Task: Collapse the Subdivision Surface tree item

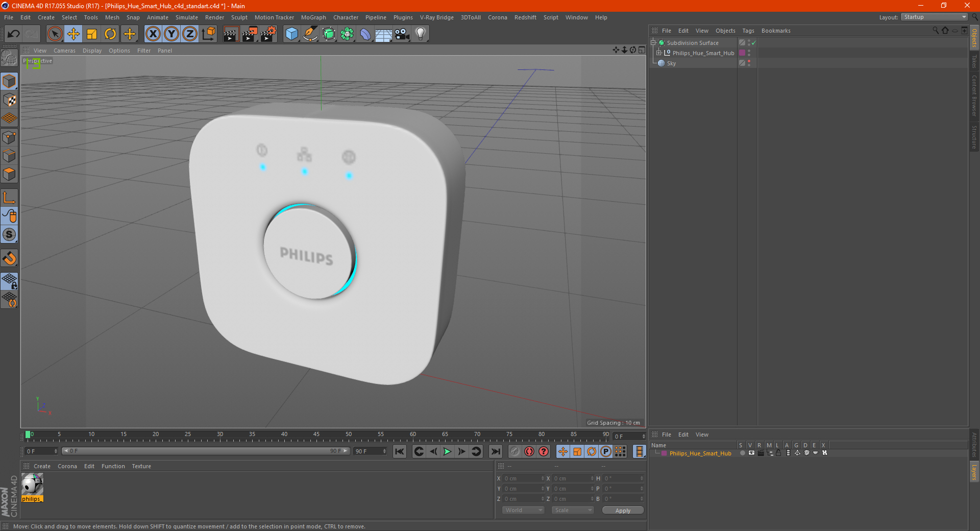Action: pos(653,43)
